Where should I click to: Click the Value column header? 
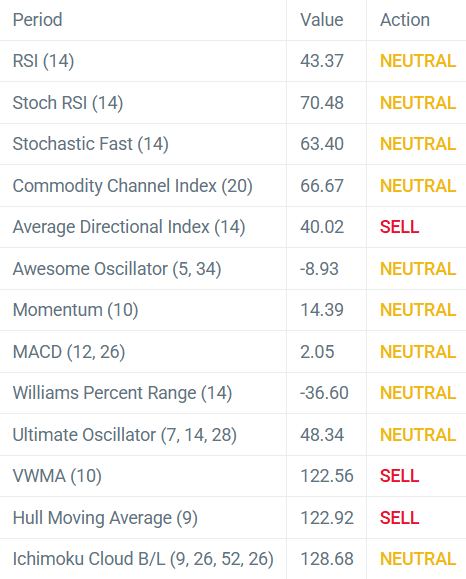[322, 20]
